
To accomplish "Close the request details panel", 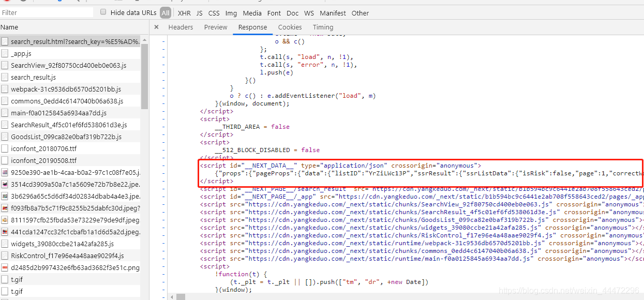I will pos(156,27).
